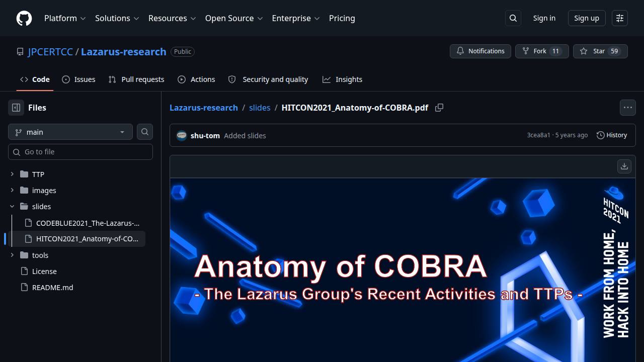
Task: Switch to the Actions tab
Action: pos(196,79)
